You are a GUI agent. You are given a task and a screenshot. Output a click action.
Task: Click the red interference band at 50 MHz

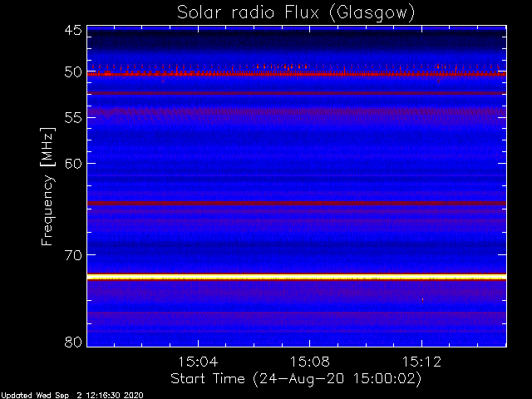coord(297,73)
